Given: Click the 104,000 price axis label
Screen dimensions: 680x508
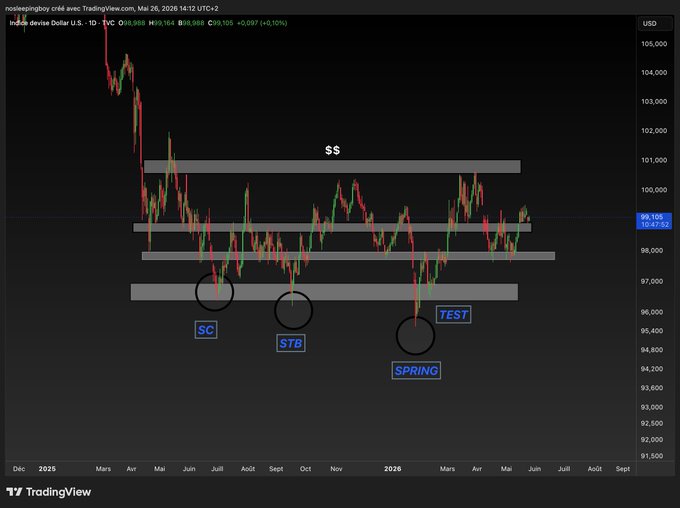Looking at the screenshot, I should (654, 72).
